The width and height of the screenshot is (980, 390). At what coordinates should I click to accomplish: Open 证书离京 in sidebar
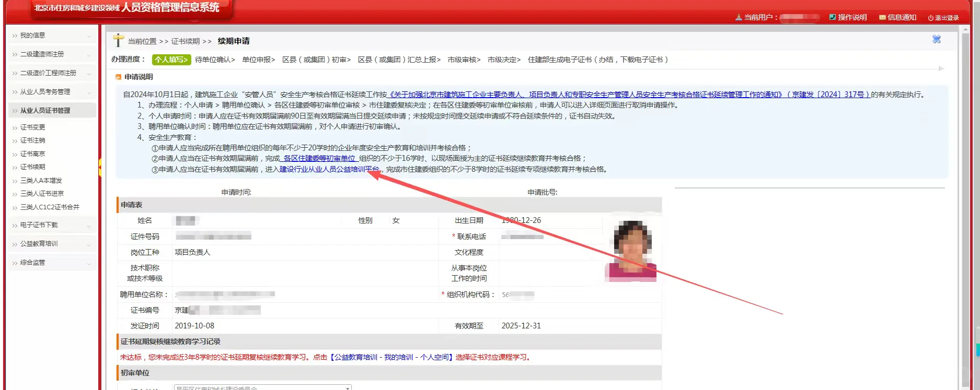(32, 154)
